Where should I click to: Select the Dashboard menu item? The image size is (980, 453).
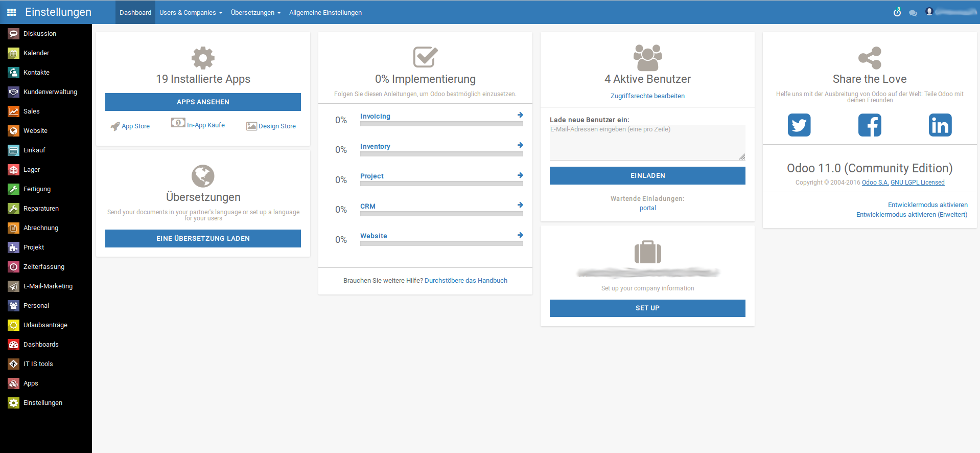pyautogui.click(x=135, y=12)
